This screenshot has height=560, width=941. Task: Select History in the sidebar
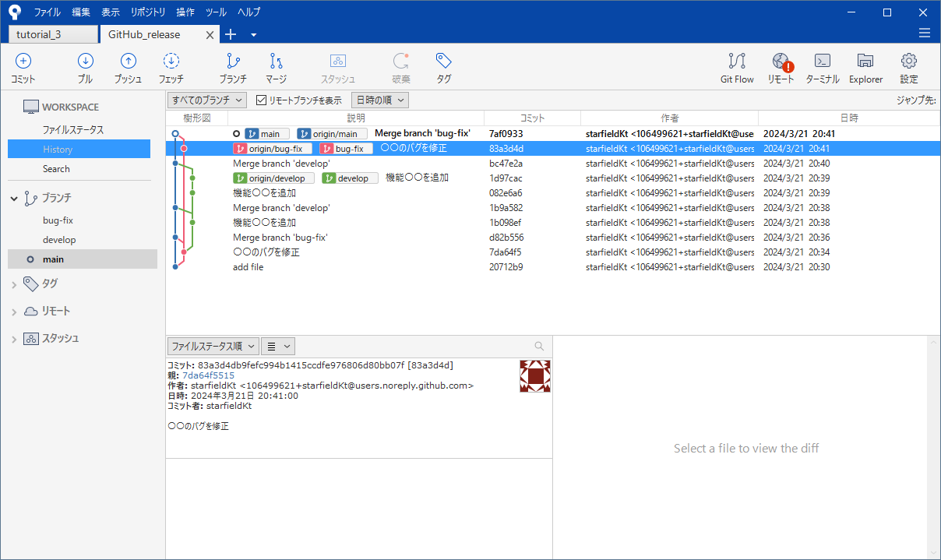(79, 149)
